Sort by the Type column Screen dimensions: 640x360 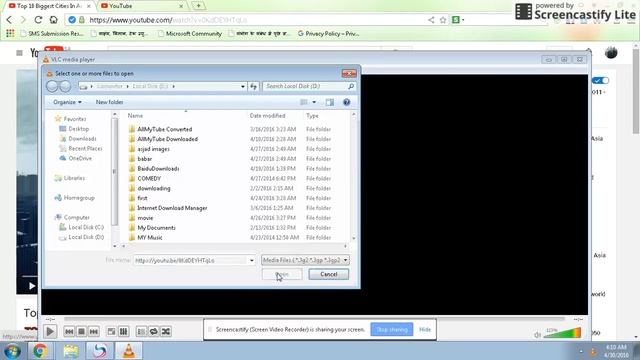[x=312, y=116]
